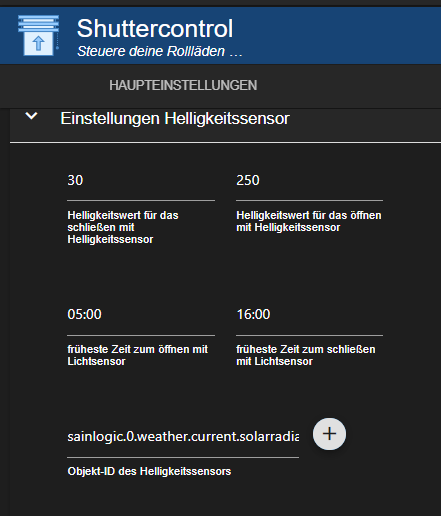This screenshot has height=516, width=441.
Task: Click the 'früheste Zeit zum schließen' label
Action: click(x=306, y=355)
